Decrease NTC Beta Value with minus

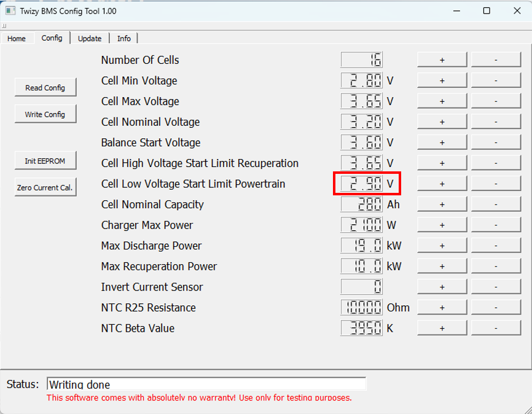point(496,328)
